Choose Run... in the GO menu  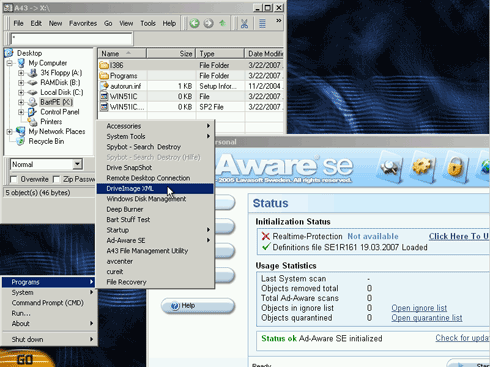click(49, 313)
